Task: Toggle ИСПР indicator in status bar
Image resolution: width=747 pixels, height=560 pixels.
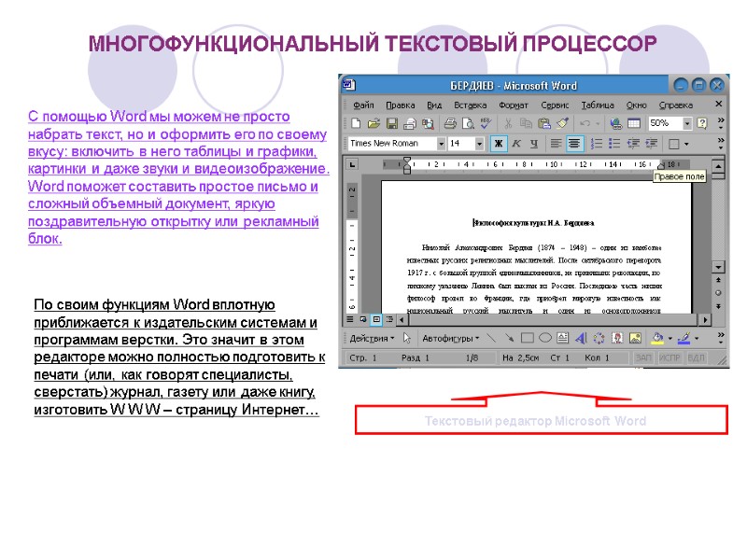Action: point(669,357)
